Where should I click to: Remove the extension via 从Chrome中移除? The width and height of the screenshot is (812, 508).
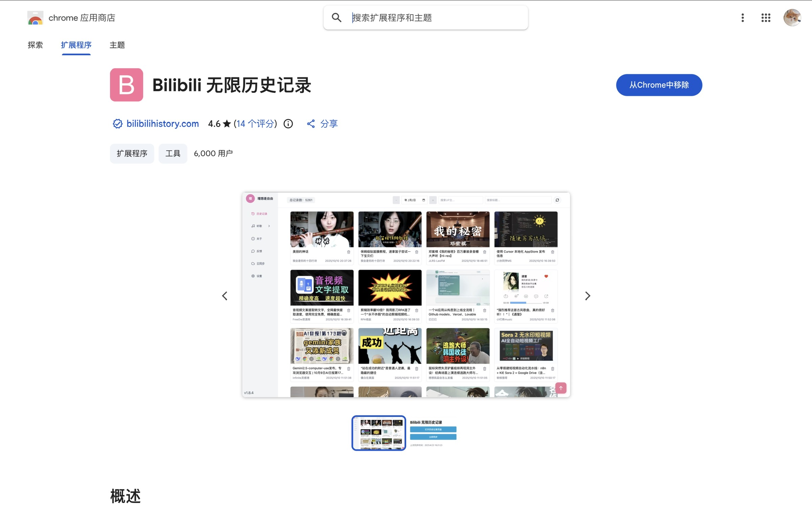[x=659, y=85]
